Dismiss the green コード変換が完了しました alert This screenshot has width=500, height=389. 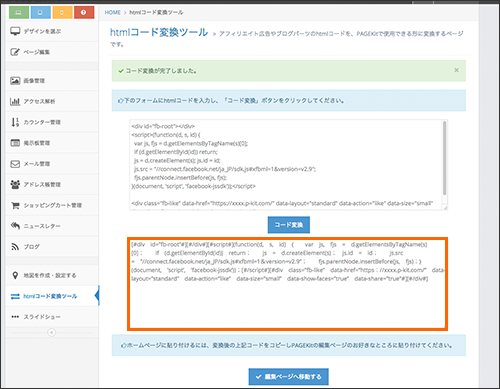click(456, 70)
